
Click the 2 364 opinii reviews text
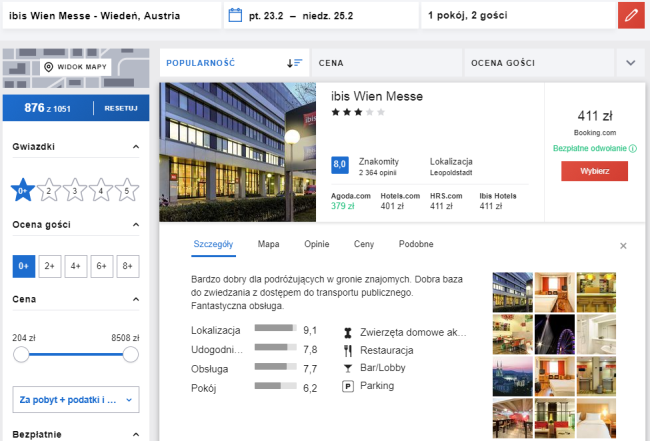(x=377, y=172)
